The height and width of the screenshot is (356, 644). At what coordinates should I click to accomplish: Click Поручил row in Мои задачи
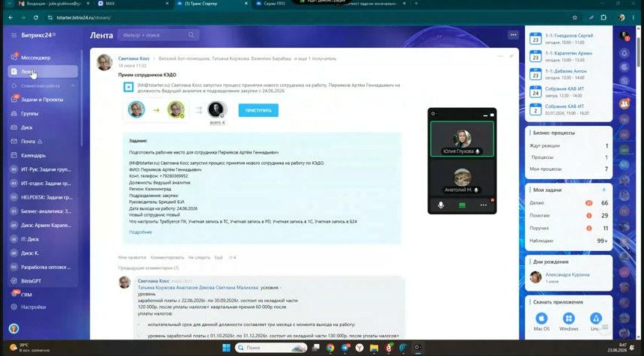569,228
